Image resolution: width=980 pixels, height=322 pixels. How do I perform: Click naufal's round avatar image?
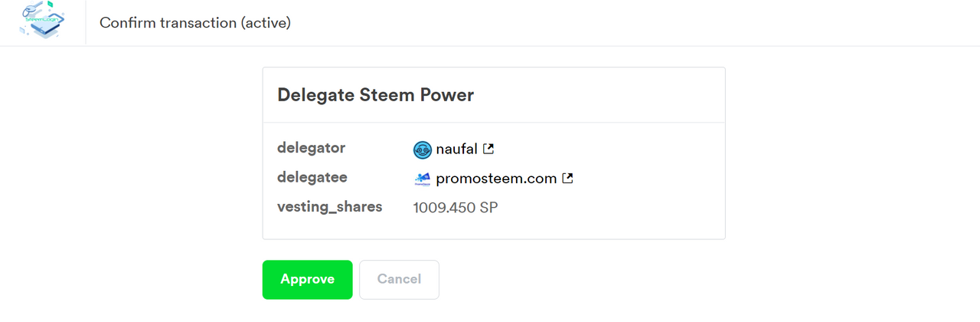423,149
